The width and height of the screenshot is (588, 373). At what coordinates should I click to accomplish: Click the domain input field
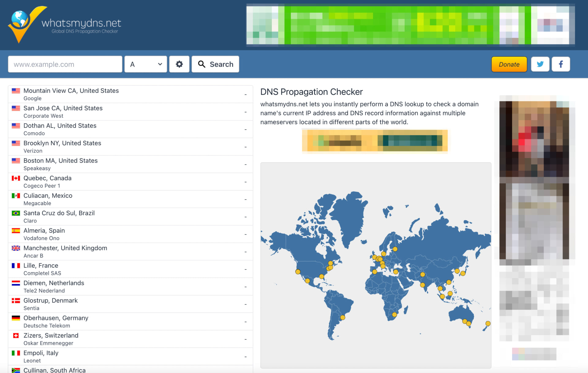click(65, 64)
